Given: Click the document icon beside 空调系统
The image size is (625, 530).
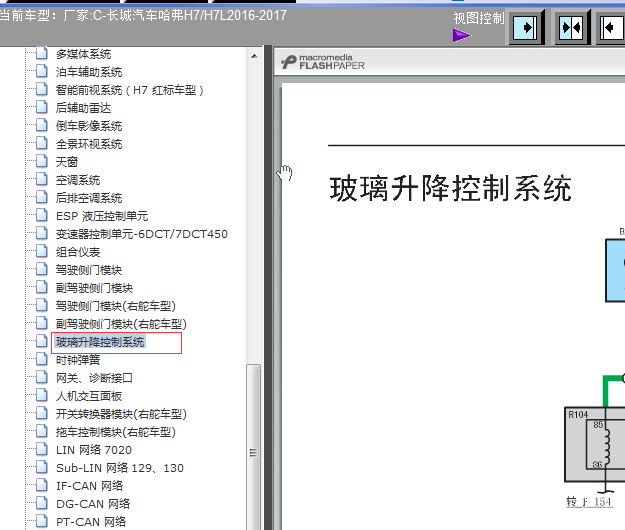Looking at the screenshot, I should click(x=41, y=179).
